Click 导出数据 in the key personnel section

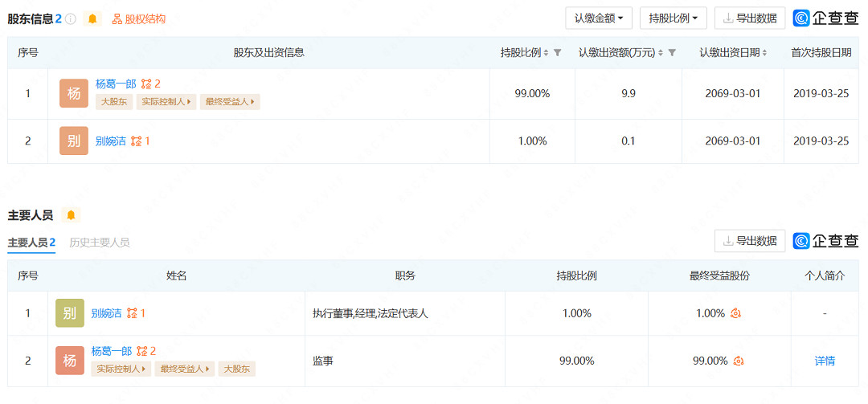point(750,241)
